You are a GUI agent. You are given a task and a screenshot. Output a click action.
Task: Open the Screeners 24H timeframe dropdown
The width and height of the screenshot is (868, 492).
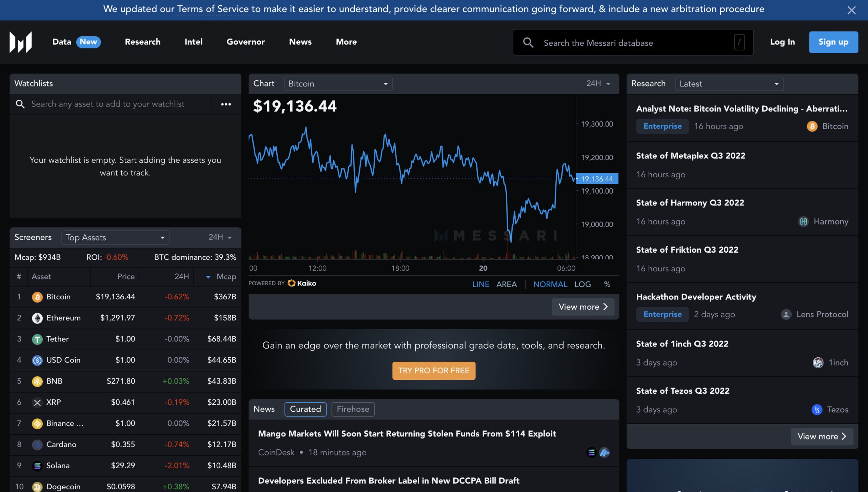coord(220,237)
